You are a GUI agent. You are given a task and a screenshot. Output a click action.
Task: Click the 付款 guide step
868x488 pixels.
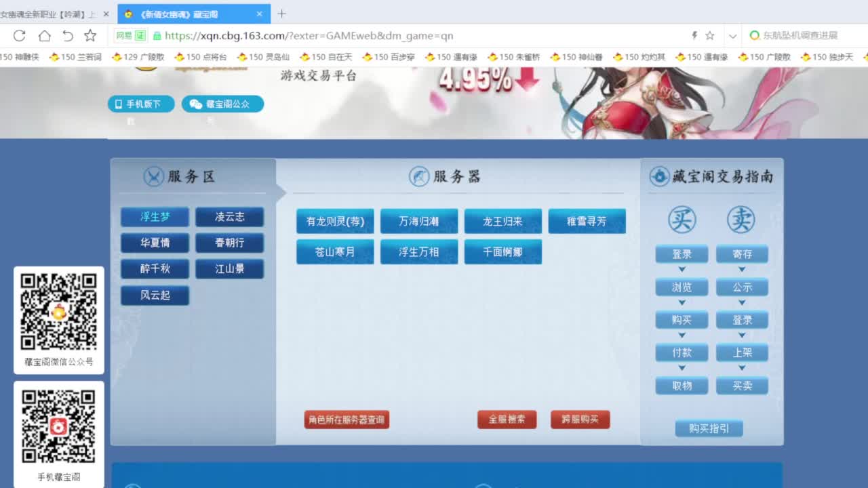pos(682,352)
